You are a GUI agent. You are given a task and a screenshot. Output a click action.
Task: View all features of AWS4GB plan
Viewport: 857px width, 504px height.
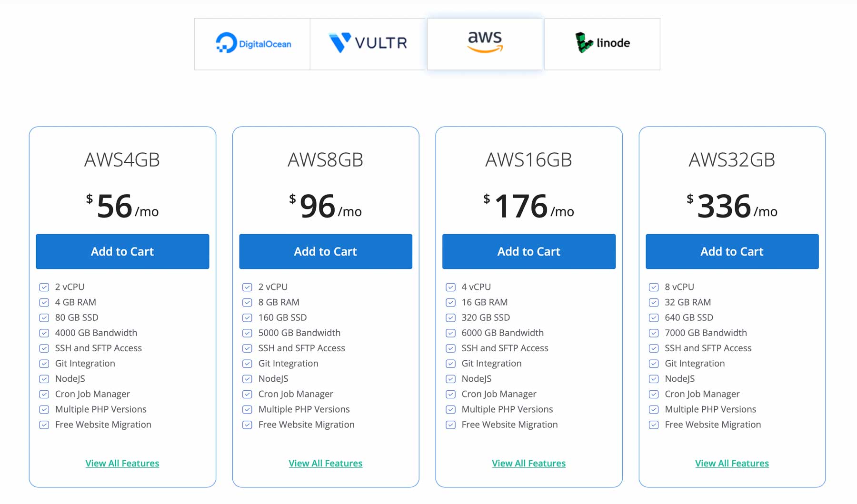122,463
